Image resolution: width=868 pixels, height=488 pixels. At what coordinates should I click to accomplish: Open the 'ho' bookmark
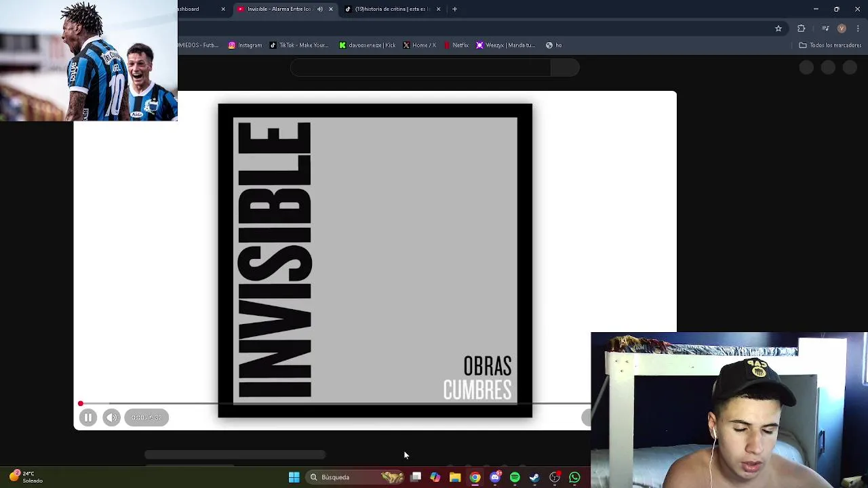pyautogui.click(x=553, y=45)
